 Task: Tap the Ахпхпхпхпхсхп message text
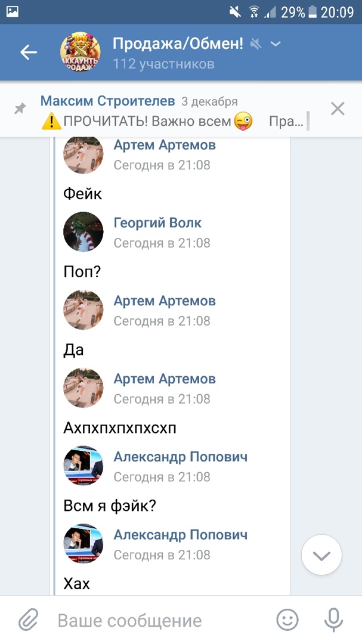[120, 428]
